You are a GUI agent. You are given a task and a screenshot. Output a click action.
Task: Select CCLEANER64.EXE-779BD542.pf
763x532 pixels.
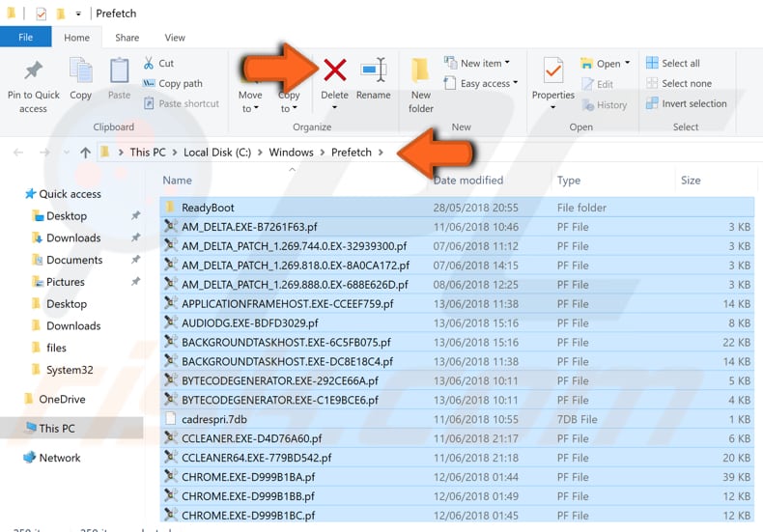457,458
